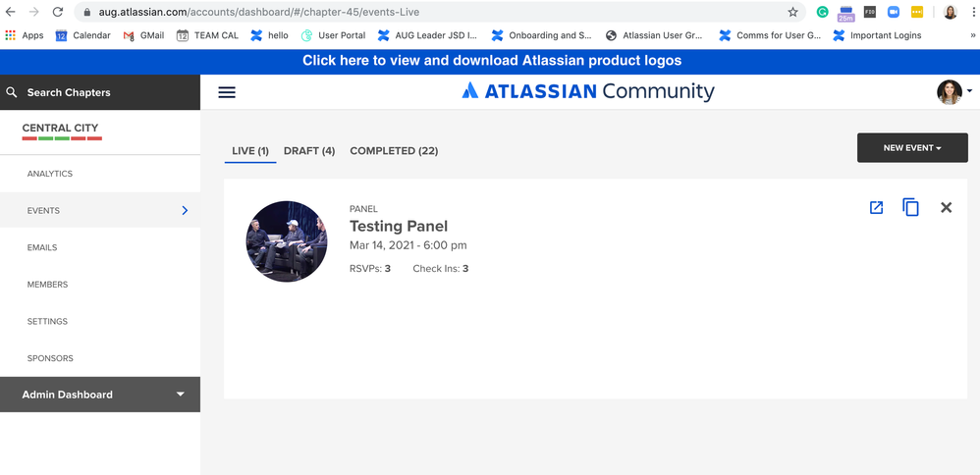The image size is (980, 475).
Task: Open the Apps bookmark shortcut
Action: pyautogui.click(x=25, y=35)
